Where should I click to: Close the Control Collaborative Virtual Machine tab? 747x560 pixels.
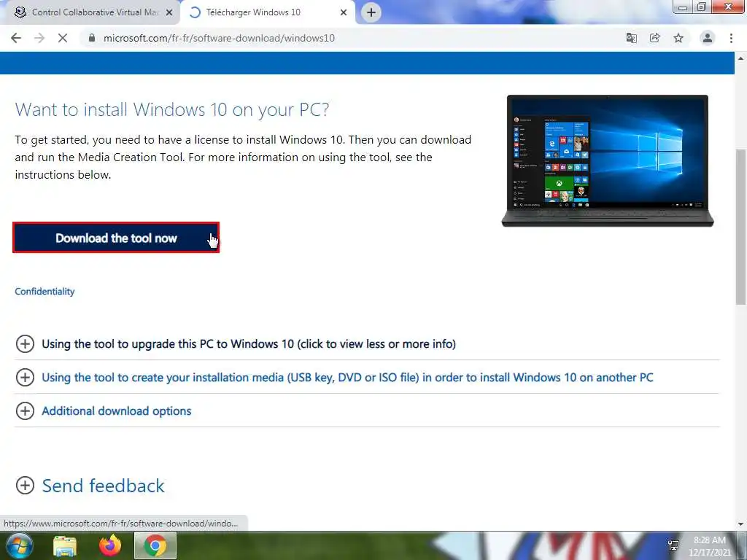click(x=169, y=13)
